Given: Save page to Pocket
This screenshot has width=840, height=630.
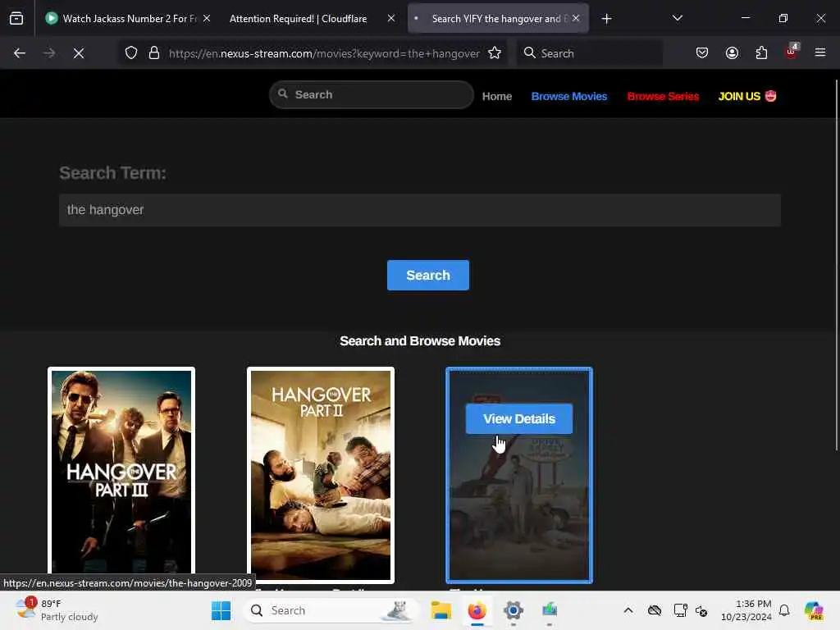Looking at the screenshot, I should coord(702,53).
